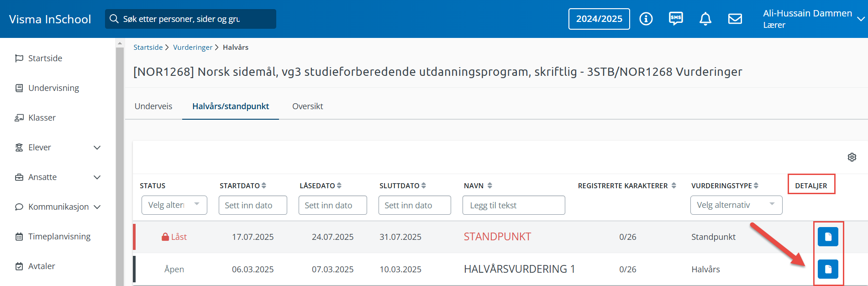Open user menu chevron for Ali-Hussain Dammen
Screen dimensions: 868x286
point(861,19)
